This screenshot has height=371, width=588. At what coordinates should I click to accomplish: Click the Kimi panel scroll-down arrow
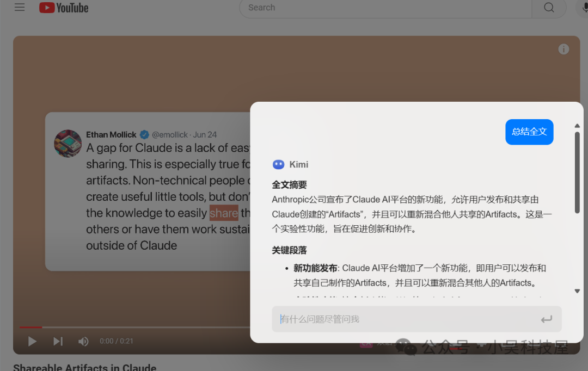577,291
